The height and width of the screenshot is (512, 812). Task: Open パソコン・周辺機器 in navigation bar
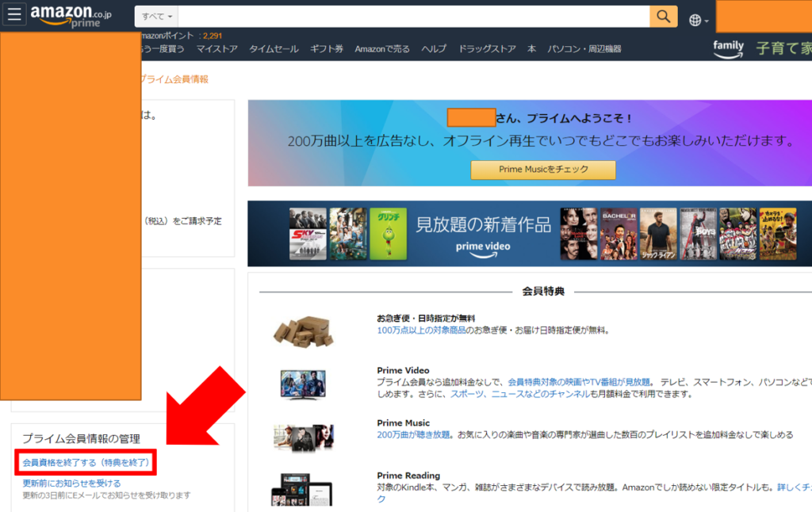click(x=584, y=49)
